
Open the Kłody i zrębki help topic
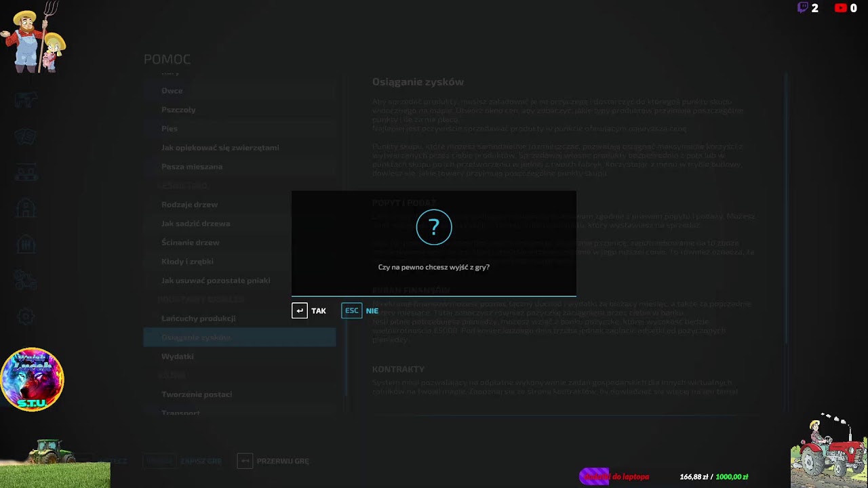click(x=239, y=261)
